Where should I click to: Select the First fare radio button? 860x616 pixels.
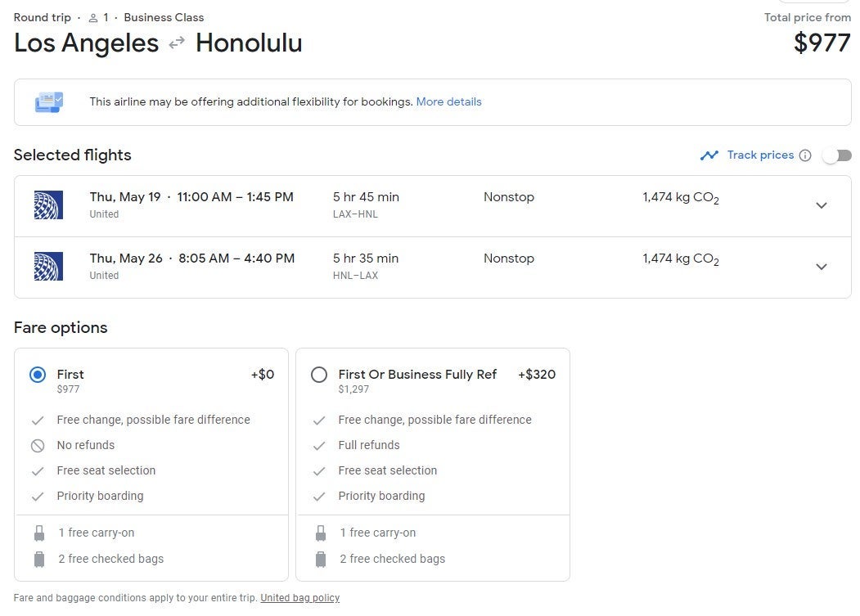coord(38,375)
